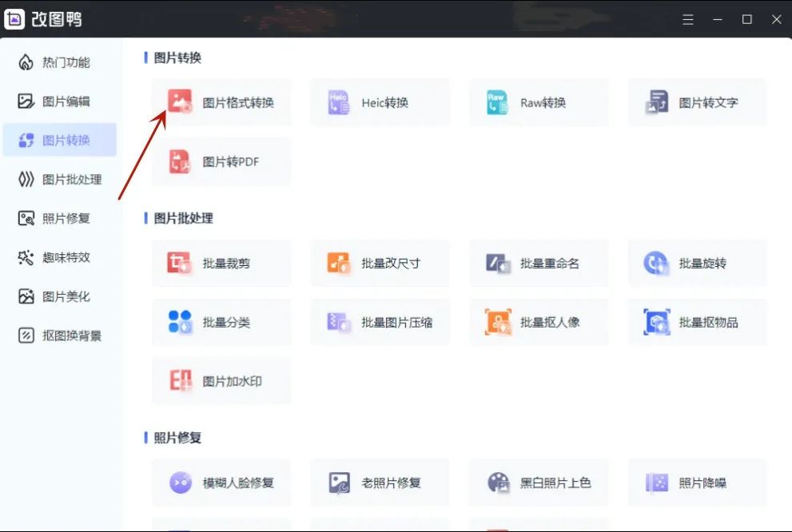Select the 图片加水印 watermark tool
This screenshot has width=792, height=532.
[x=221, y=381]
